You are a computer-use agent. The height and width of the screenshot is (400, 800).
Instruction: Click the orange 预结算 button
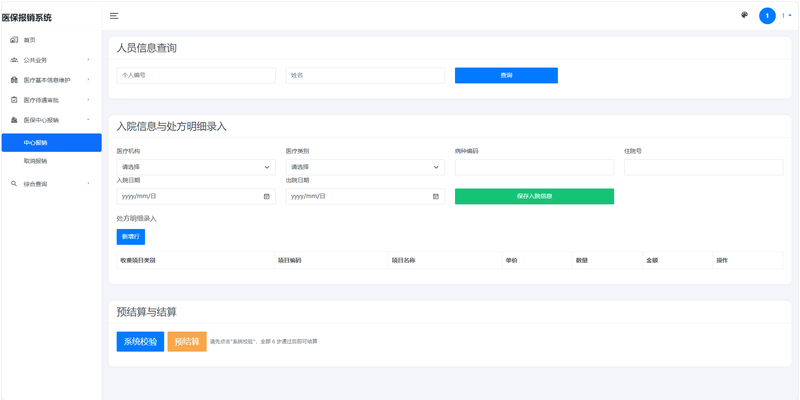point(187,341)
